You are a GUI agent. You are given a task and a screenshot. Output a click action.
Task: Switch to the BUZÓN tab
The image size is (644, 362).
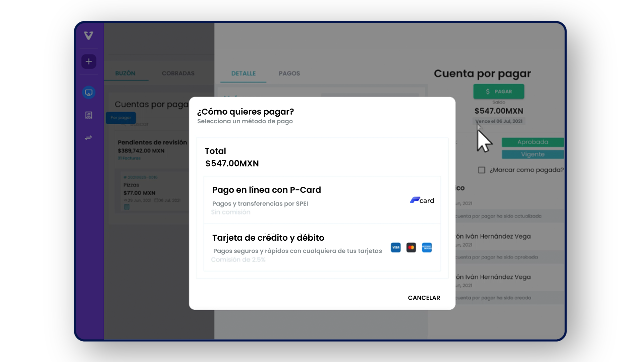(x=125, y=73)
